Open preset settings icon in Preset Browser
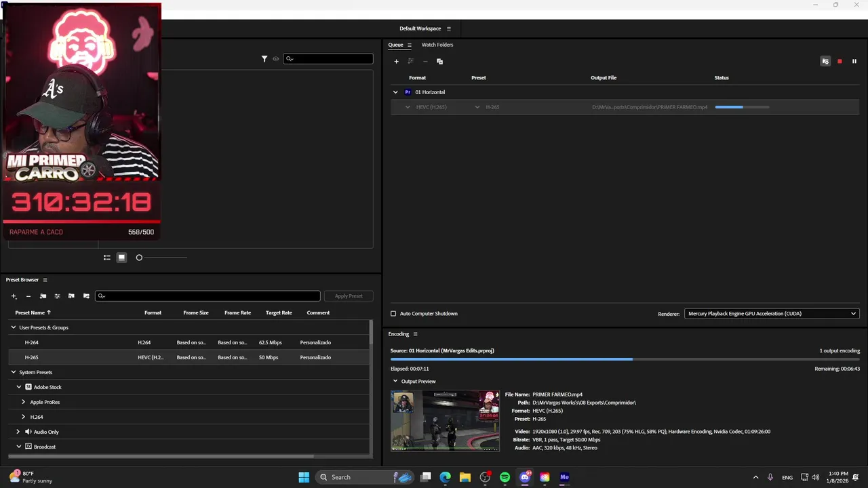 (57, 296)
